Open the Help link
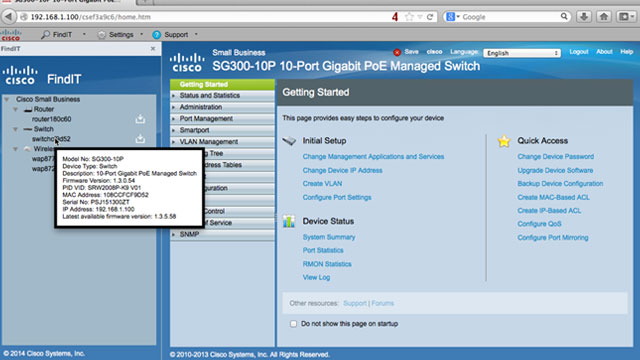Screen dimensions: 640x360 (x=627, y=52)
